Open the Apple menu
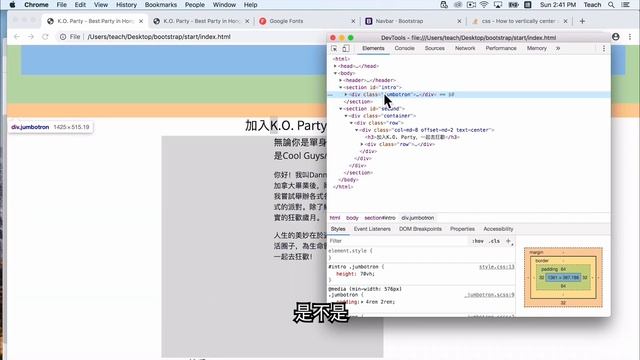 tap(12, 4)
